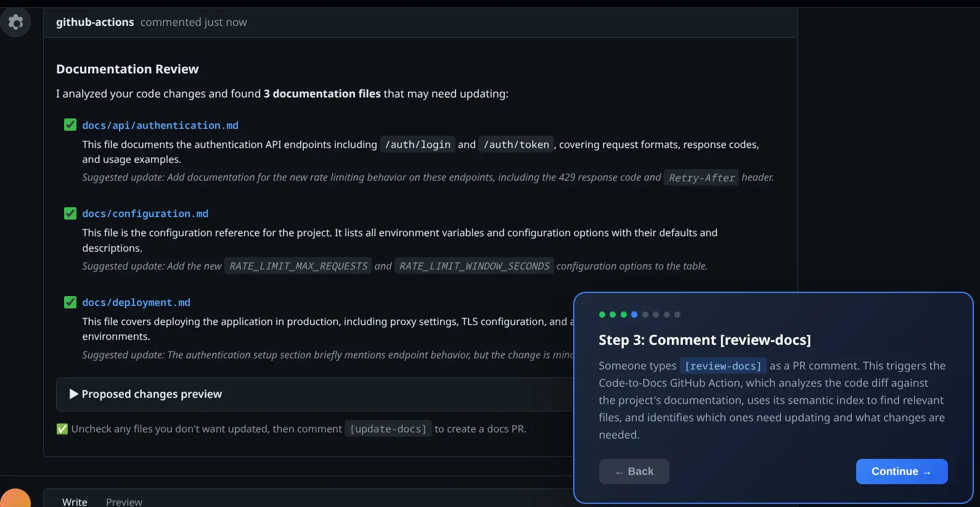Switch to the Write tab
Image resolution: width=980 pixels, height=507 pixels.
[75, 501]
